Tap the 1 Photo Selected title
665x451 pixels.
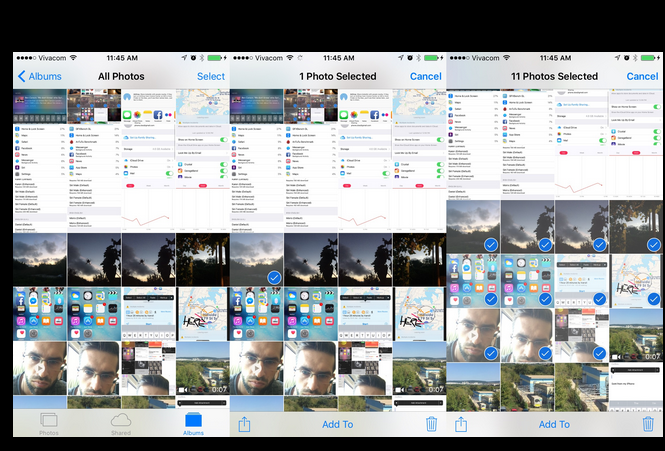[338, 76]
